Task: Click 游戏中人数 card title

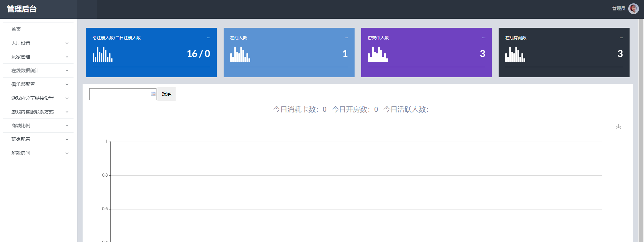Action: click(378, 38)
